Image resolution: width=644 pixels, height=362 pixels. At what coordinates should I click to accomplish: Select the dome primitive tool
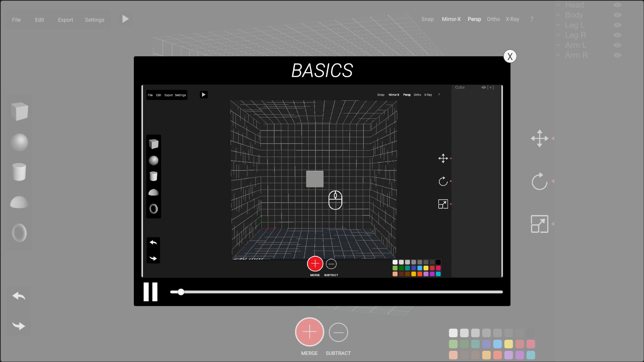pyautogui.click(x=19, y=202)
